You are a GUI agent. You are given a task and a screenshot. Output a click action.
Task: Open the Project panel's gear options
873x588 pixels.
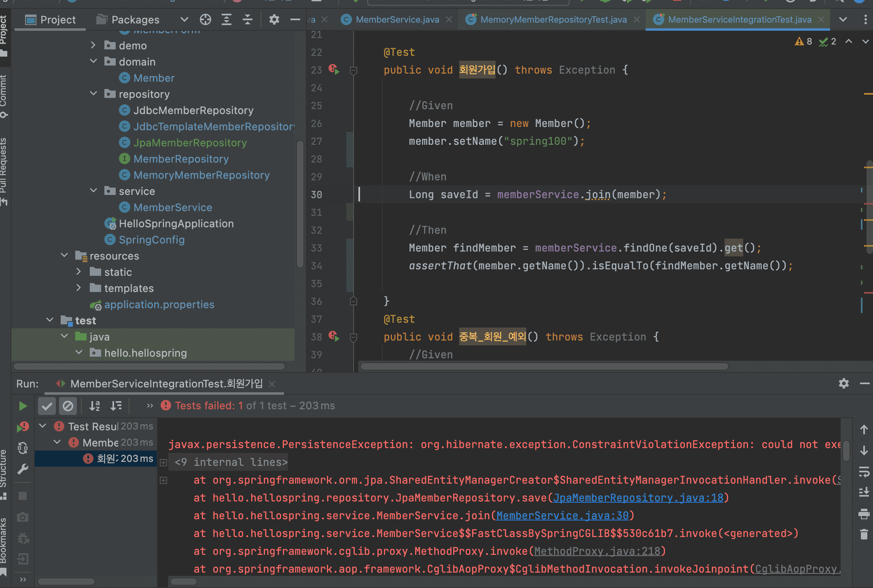coord(274,19)
